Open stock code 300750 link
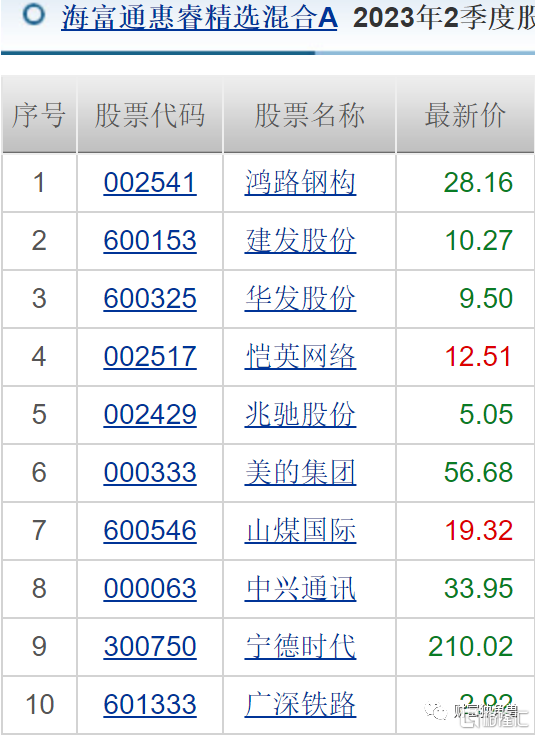Screen dimensions: 535x735 pos(150,646)
